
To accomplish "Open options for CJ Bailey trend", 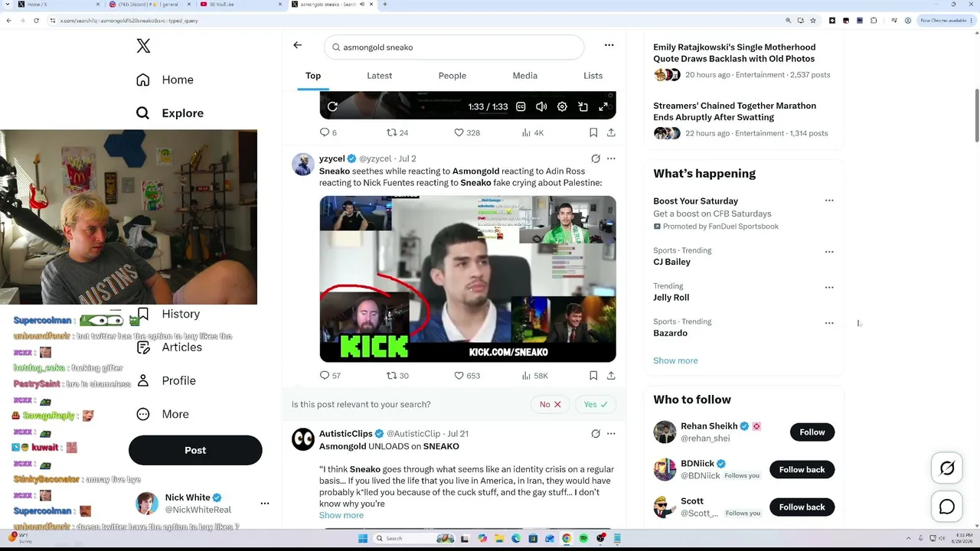I will pos(829,252).
